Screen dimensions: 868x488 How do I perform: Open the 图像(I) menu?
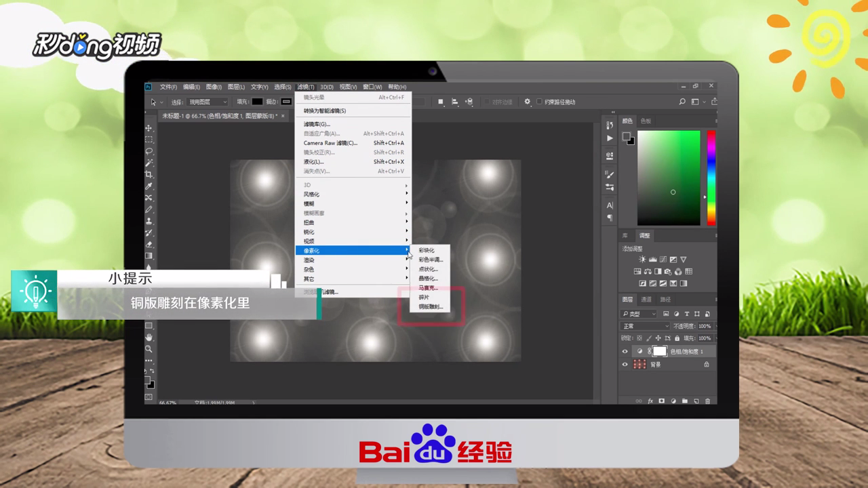pyautogui.click(x=214, y=87)
